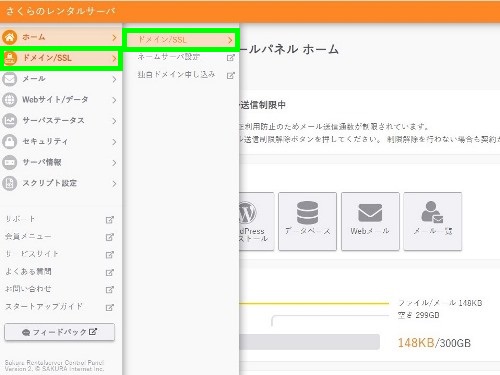Click chevron on submenu ドメイン/SSL item

[x=230, y=40]
